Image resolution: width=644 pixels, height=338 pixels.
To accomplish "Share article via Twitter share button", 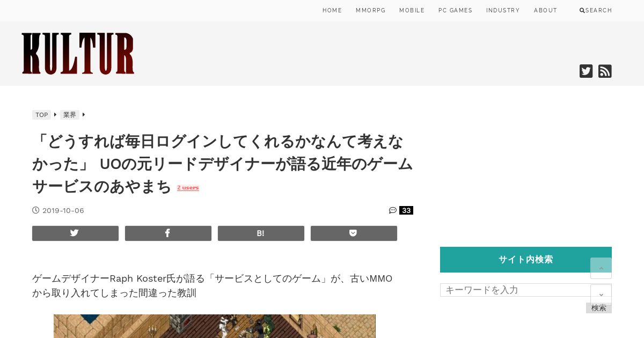I will click(x=75, y=233).
